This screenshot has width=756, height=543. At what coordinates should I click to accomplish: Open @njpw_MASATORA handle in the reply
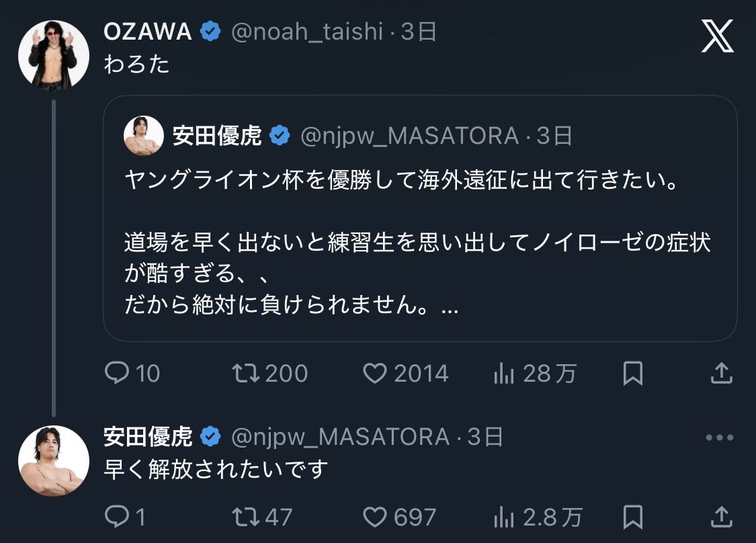pyautogui.click(x=340, y=437)
